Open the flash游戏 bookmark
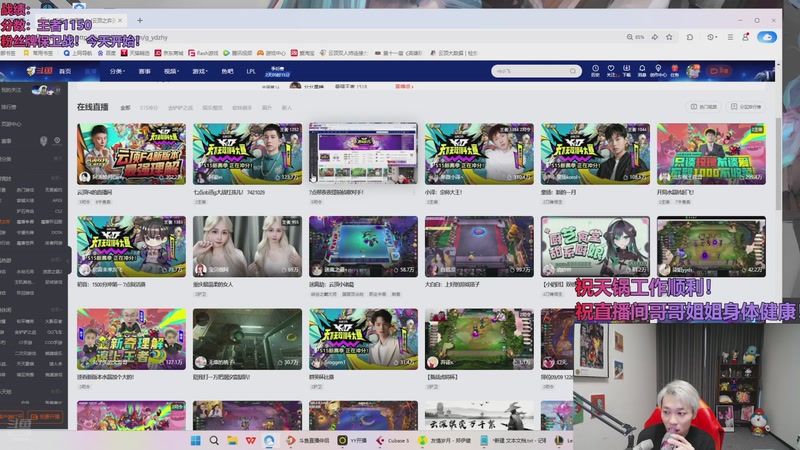The width and height of the screenshot is (800, 450). (204, 53)
